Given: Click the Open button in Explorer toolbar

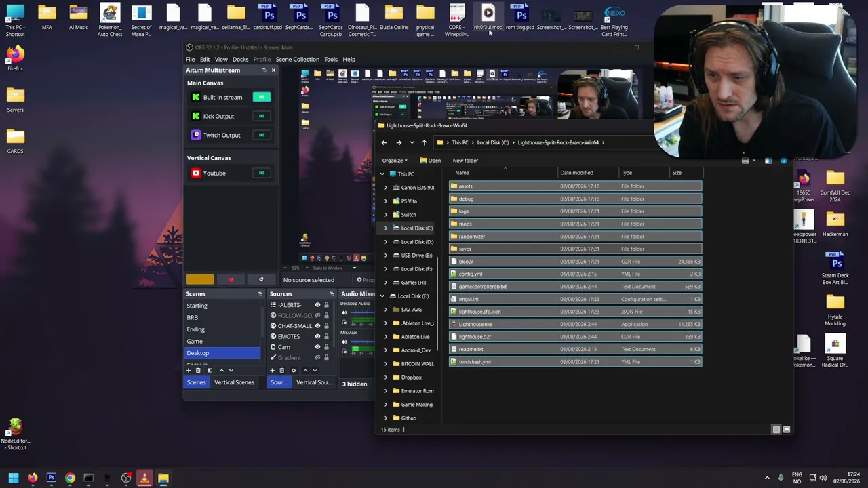Looking at the screenshot, I should click(430, 161).
